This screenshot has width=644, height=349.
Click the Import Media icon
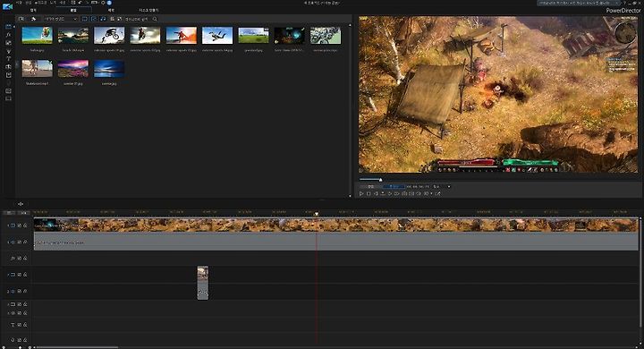point(21,19)
